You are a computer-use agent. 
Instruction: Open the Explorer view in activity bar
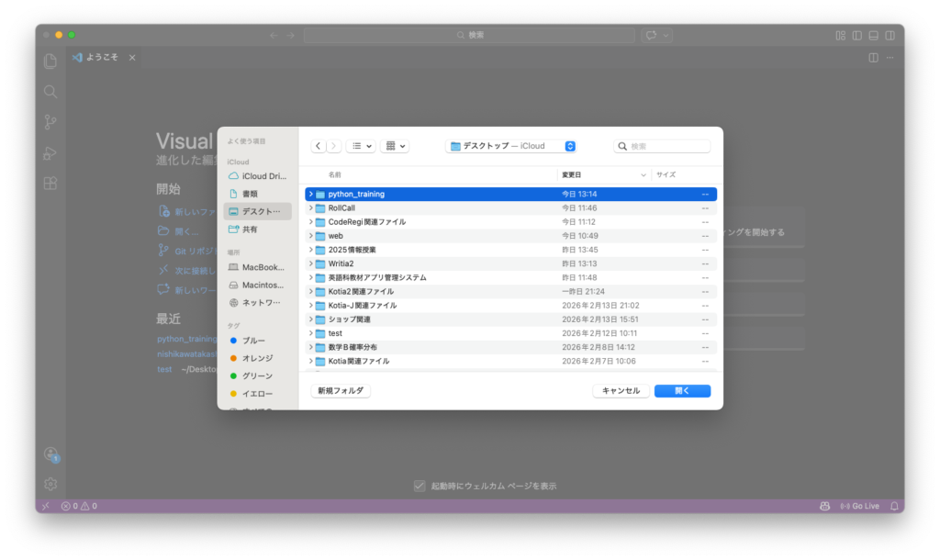pyautogui.click(x=50, y=62)
